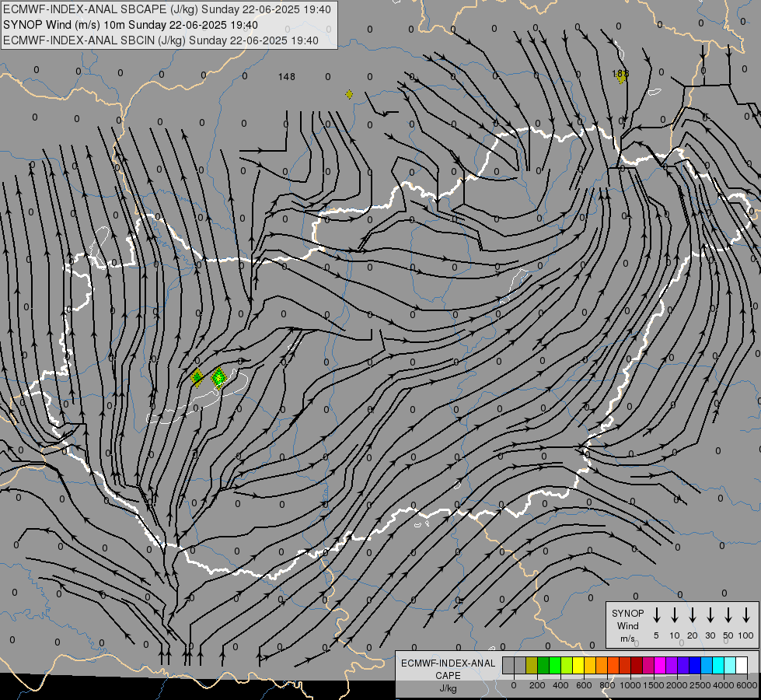Pick the olive swatch left of the 200 tick
The height and width of the screenshot is (700, 761).
tap(532, 665)
